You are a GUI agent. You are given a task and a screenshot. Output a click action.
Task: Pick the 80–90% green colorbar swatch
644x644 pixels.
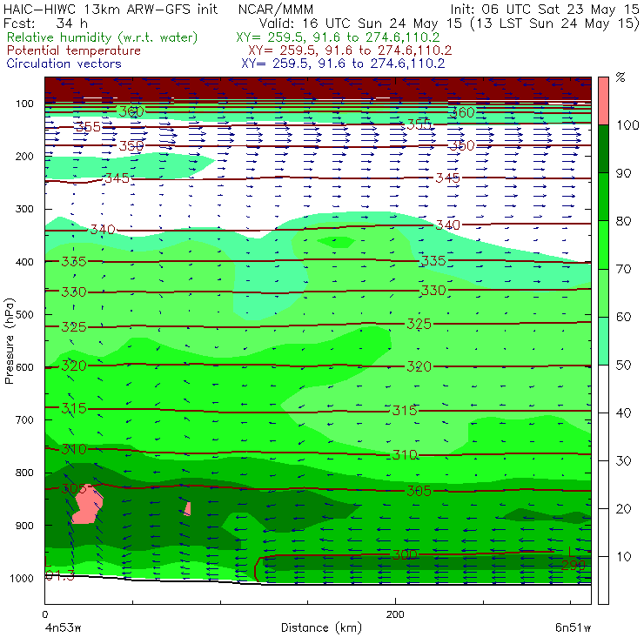point(603,197)
